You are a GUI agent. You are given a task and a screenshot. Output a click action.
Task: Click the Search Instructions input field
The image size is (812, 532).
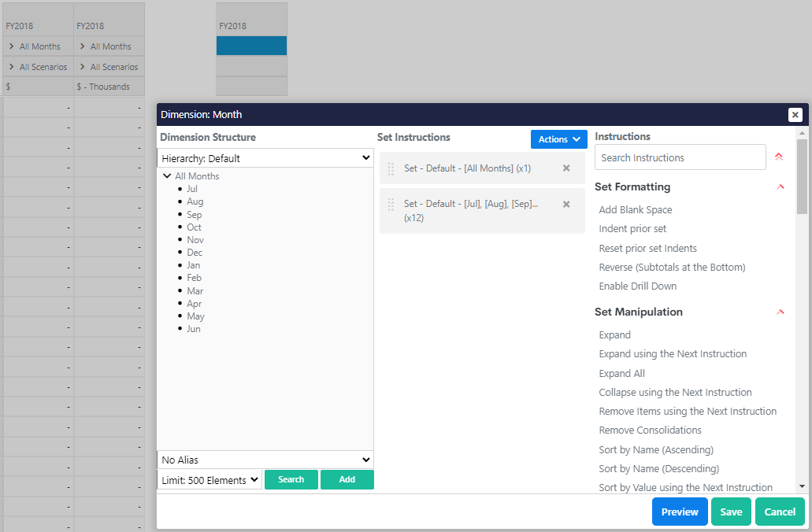680,157
